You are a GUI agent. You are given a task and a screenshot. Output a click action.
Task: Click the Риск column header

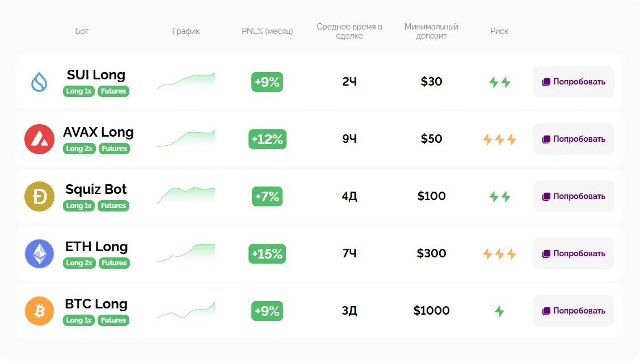point(499,31)
